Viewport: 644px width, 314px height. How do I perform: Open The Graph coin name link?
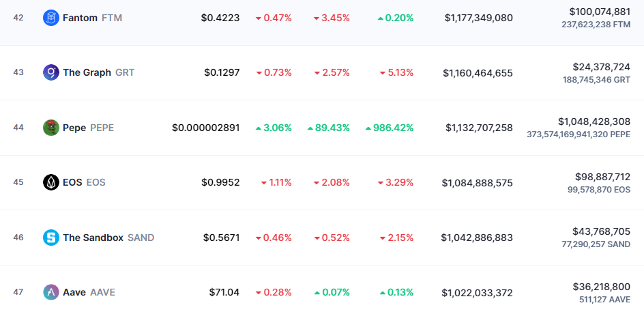(x=87, y=72)
